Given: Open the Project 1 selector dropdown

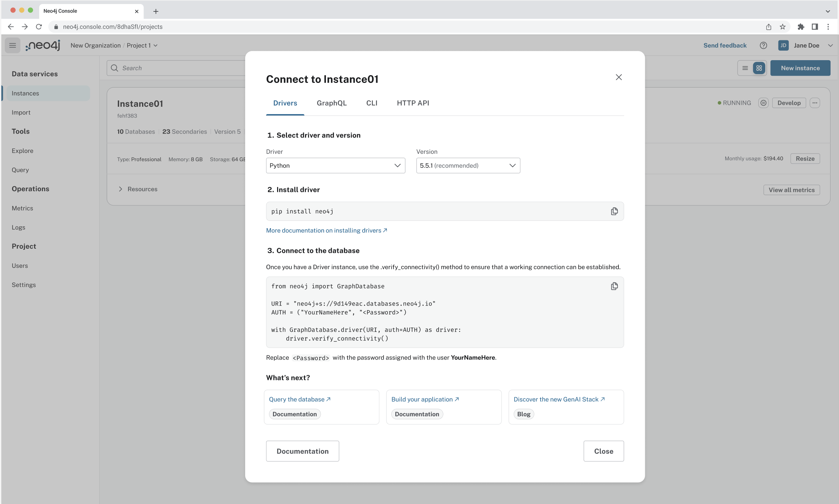Looking at the screenshot, I should [142, 45].
